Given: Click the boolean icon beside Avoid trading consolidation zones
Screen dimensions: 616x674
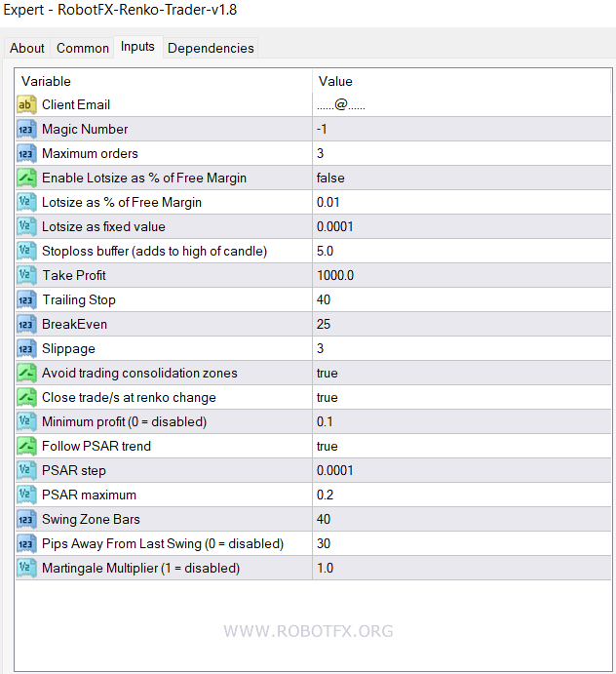Looking at the screenshot, I should pos(26,373).
